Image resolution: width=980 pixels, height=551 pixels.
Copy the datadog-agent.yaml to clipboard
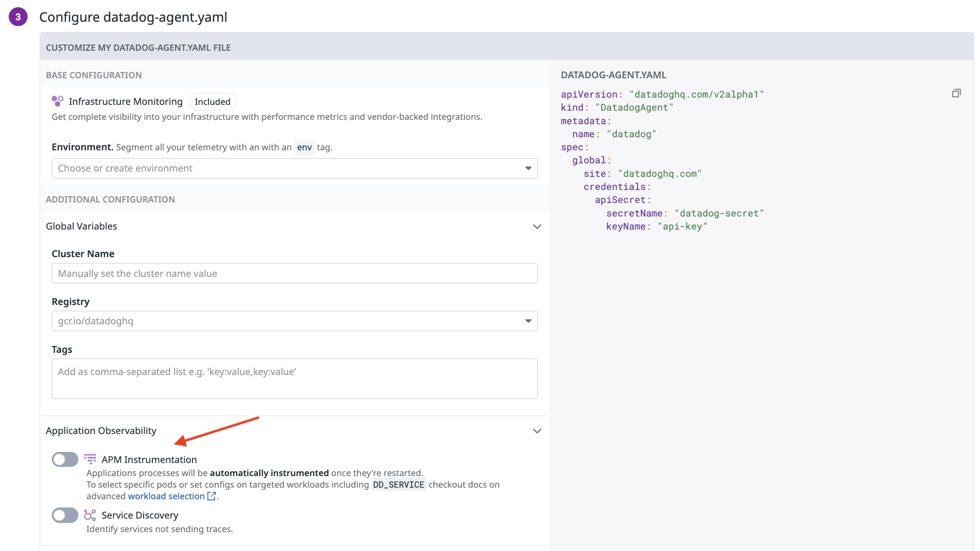(x=956, y=93)
